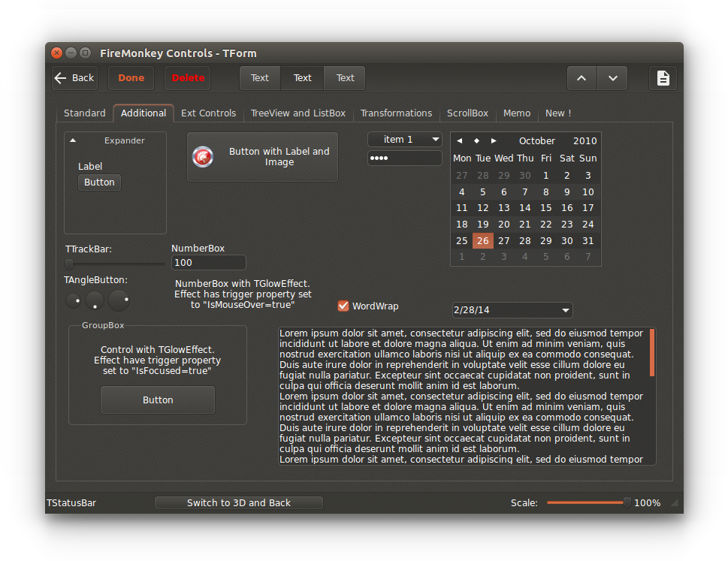The image size is (728, 561).
Task: Select day 8 in the calendar
Action: (546, 192)
